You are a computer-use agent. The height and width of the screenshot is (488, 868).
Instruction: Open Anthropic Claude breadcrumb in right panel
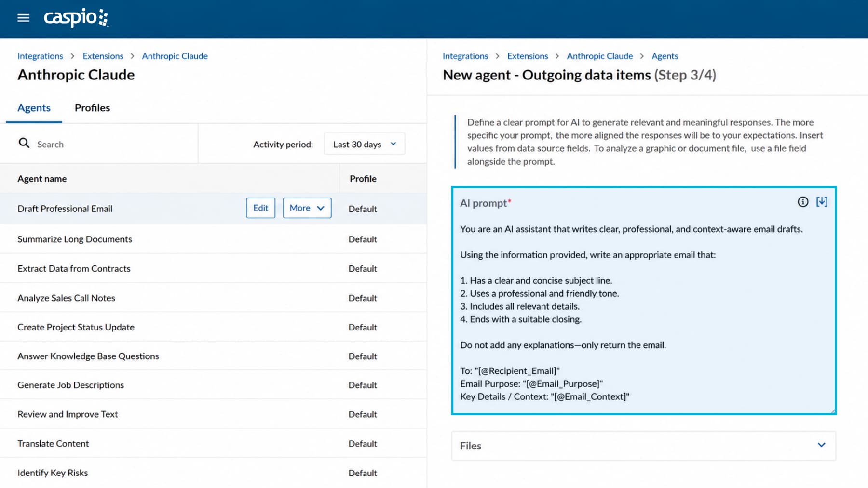(599, 56)
